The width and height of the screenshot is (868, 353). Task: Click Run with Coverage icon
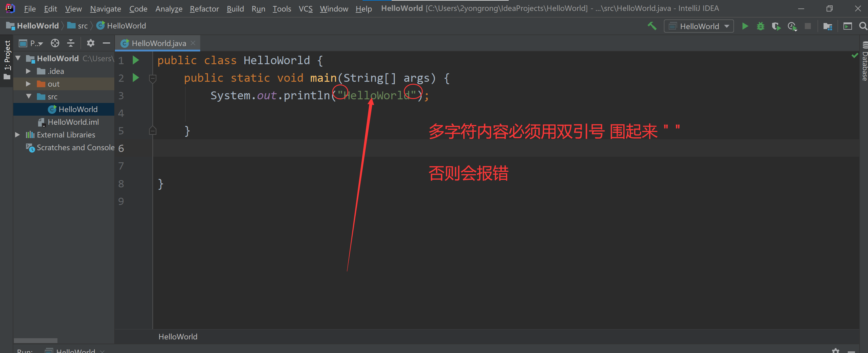776,26
